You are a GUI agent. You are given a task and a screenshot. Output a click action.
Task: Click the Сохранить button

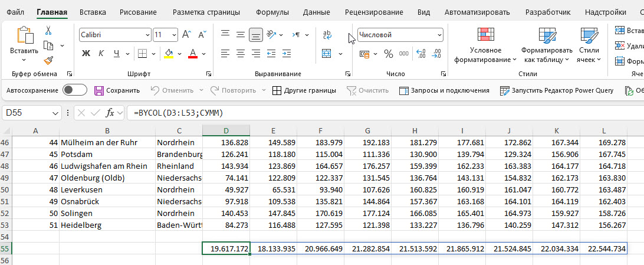pos(117,90)
